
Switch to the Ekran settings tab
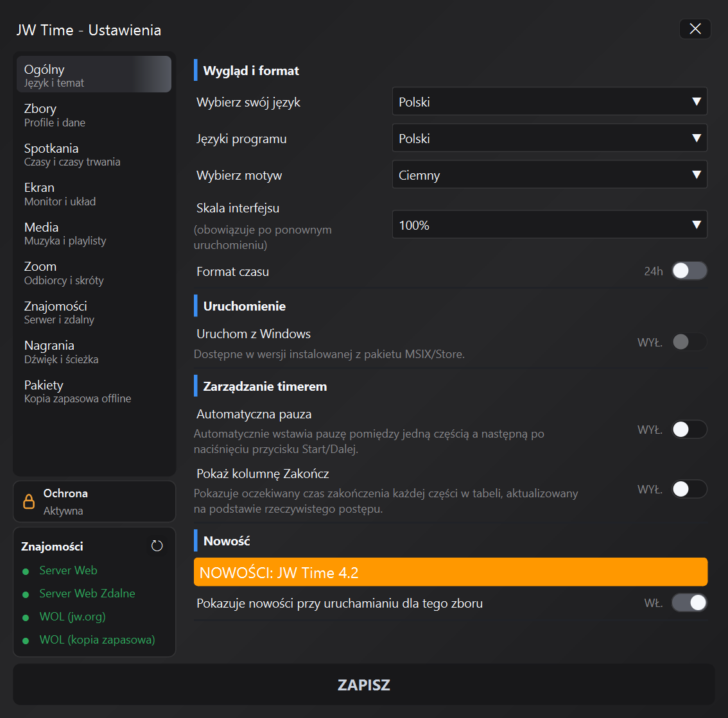[x=94, y=194]
